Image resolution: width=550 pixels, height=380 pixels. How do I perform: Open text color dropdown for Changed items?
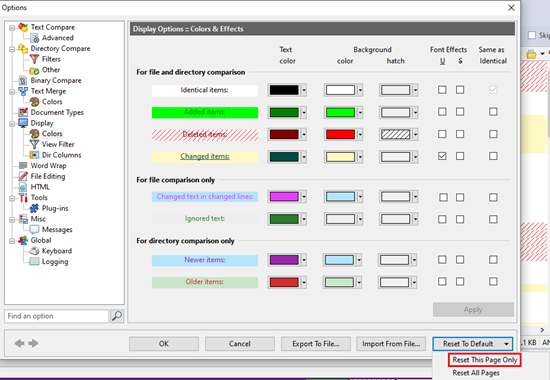click(x=304, y=157)
